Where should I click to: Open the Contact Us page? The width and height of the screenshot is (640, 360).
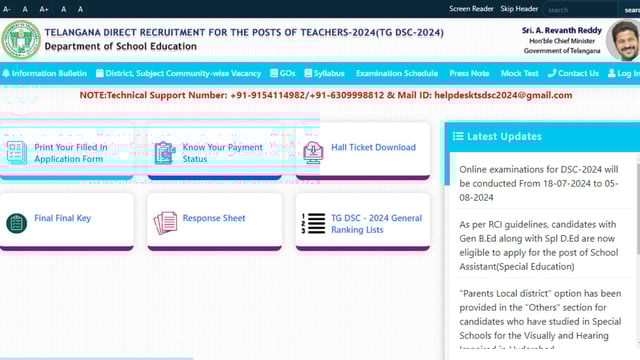pos(573,73)
